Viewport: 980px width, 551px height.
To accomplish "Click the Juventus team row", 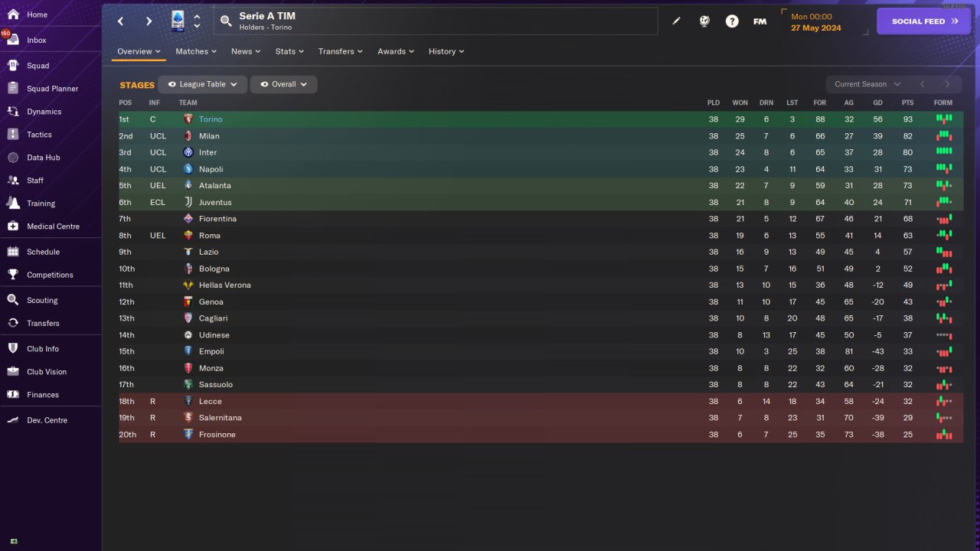I will 541,202.
